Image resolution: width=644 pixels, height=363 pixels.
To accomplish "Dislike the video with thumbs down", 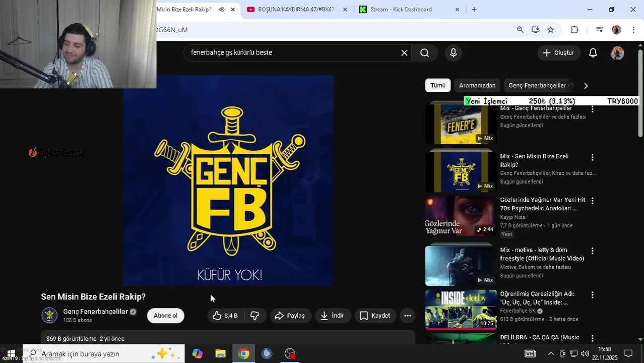I will pos(255,316).
